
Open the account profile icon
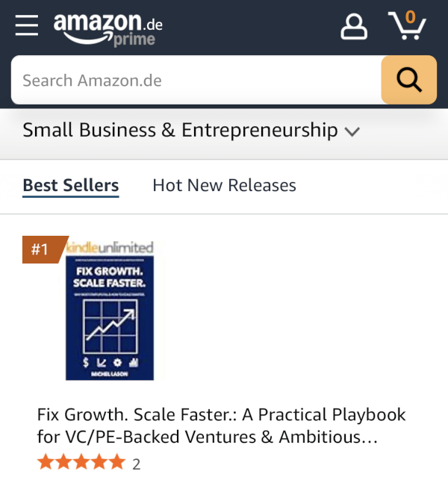click(354, 26)
